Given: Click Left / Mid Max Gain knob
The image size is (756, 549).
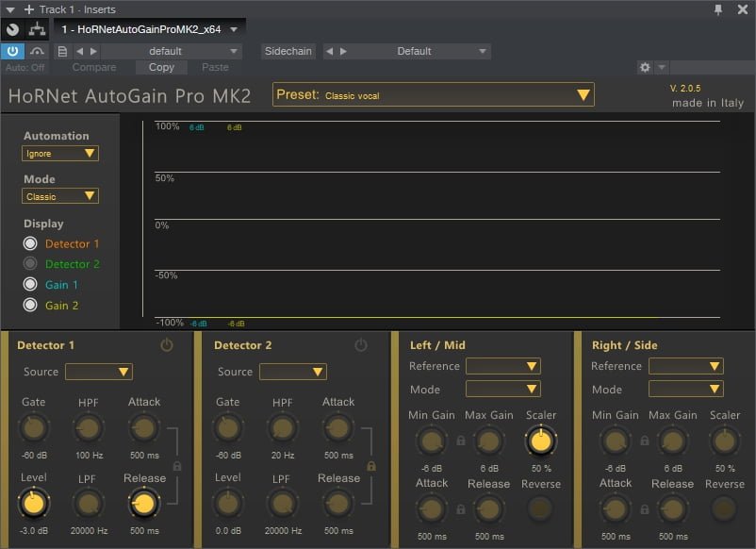Looking at the screenshot, I should tap(489, 441).
